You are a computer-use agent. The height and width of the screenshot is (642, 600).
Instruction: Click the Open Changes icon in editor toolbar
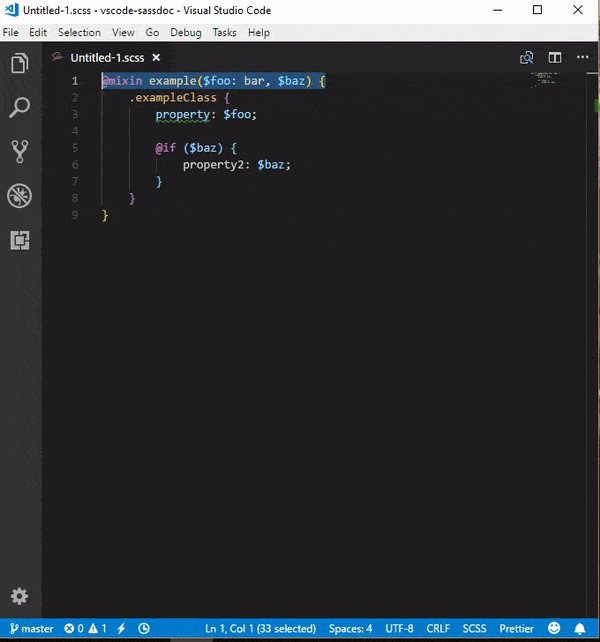coord(527,58)
